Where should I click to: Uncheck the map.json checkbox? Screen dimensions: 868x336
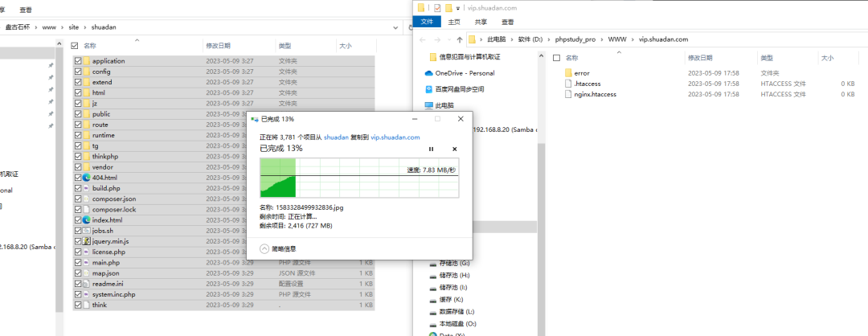point(78,273)
